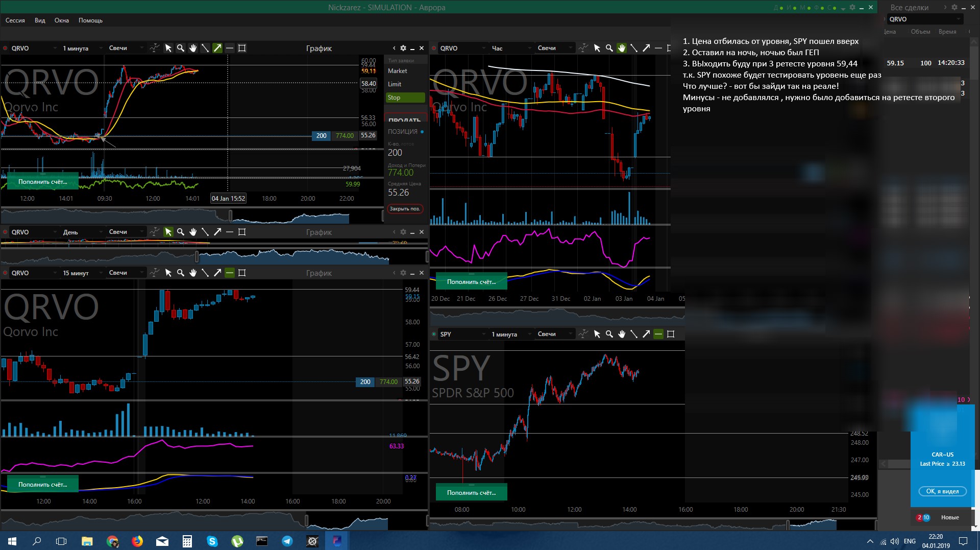Toggle link dot beside QRVO in 1-minute chart
This screenshot has height=550, width=980.
[x=5, y=48]
